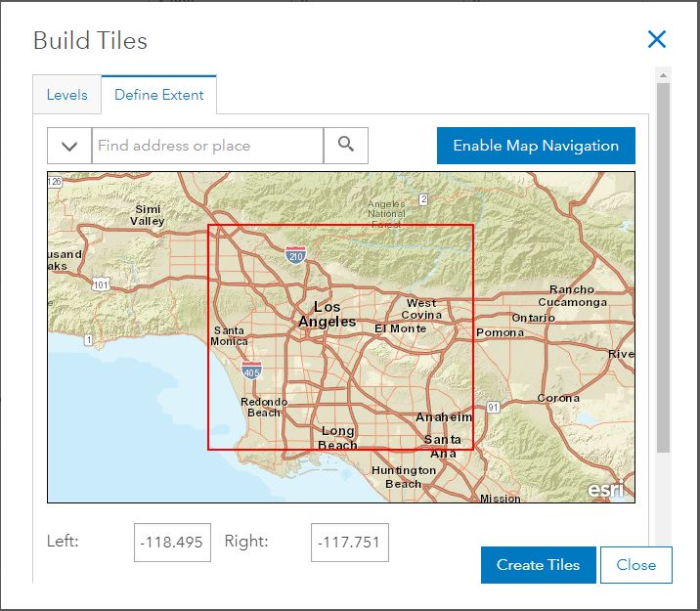Click the magnifier search icon
Image resolution: width=700 pixels, height=611 pixels.
pos(346,145)
